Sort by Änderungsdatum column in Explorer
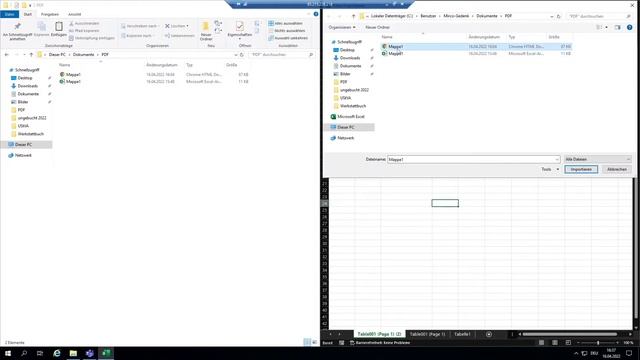Viewport: 640px width, 360px height. pyautogui.click(x=162, y=65)
